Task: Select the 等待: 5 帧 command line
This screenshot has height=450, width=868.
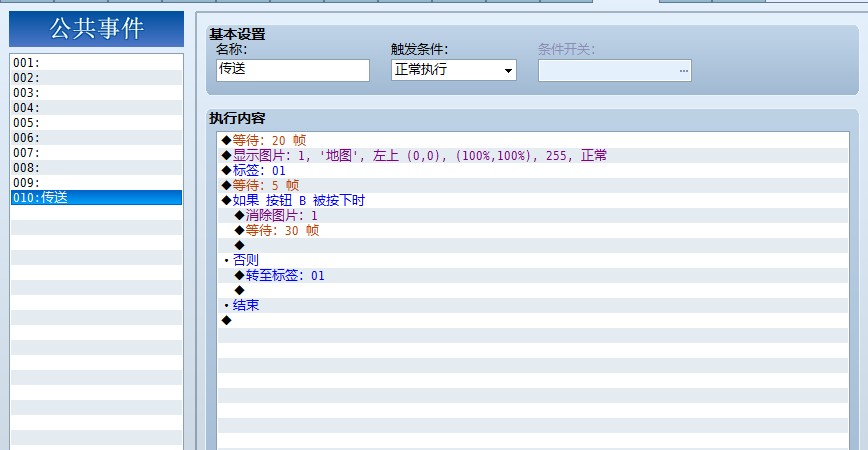Action: [x=533, y=185]
